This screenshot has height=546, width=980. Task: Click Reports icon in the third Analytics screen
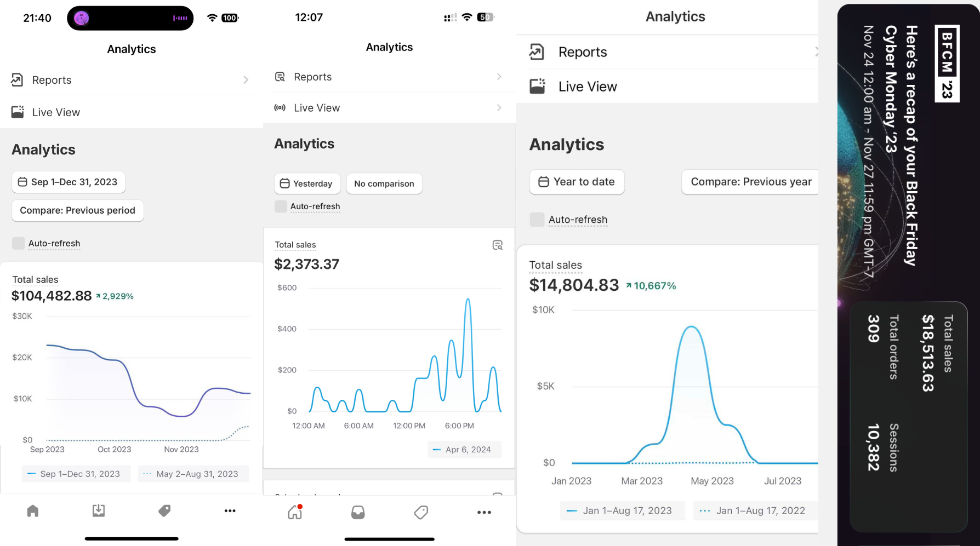coord(537,52)
